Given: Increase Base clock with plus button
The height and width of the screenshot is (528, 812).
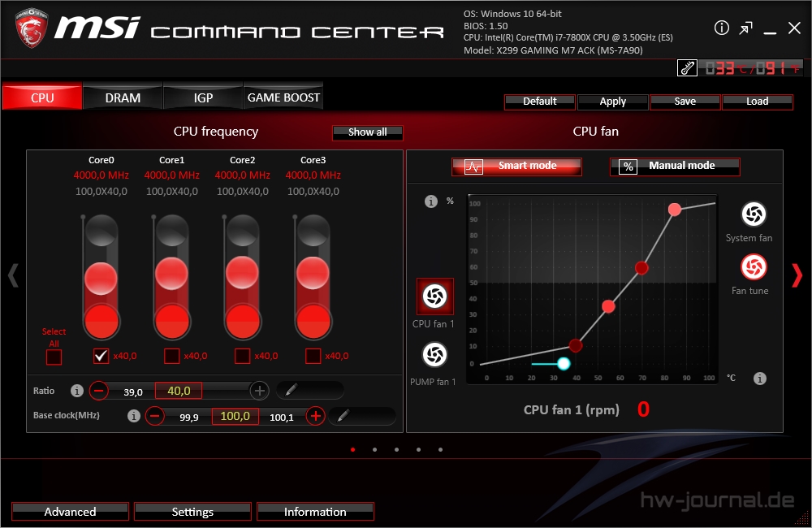Looking at the screenshot, I should point(315,416).
